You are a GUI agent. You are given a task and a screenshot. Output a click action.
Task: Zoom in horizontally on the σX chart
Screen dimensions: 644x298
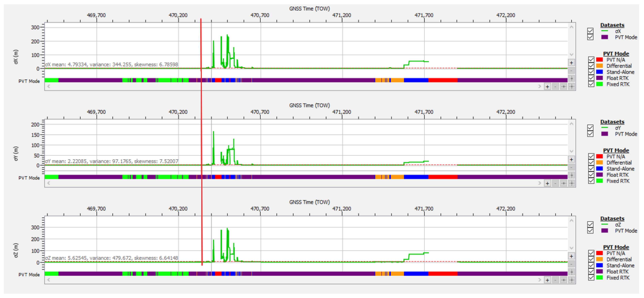(547, 87)
